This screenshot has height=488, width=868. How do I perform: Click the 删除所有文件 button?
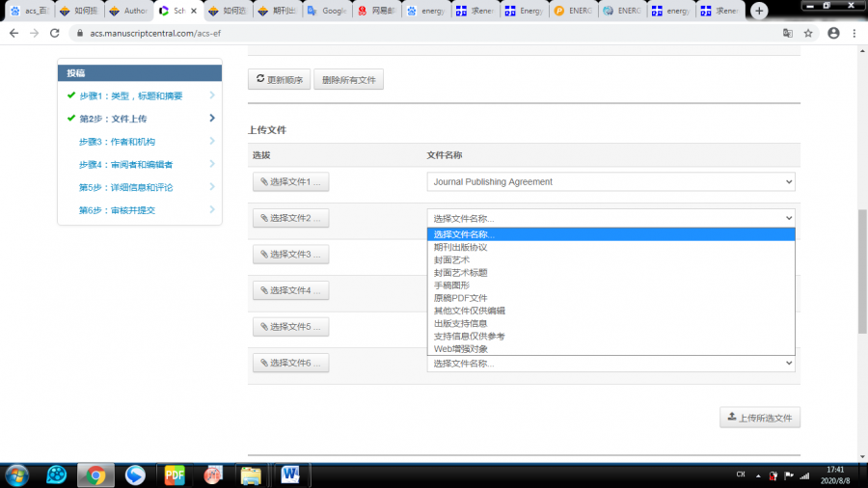pos(349,79)
